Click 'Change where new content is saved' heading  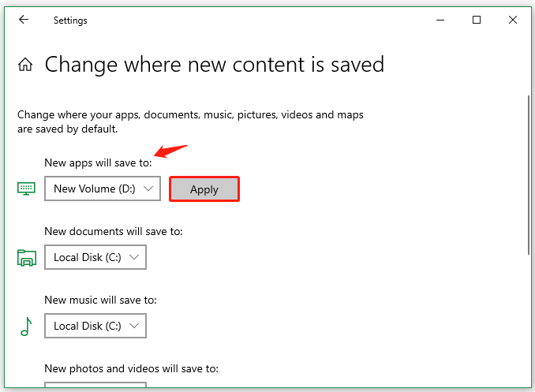[x=215, y=65]
